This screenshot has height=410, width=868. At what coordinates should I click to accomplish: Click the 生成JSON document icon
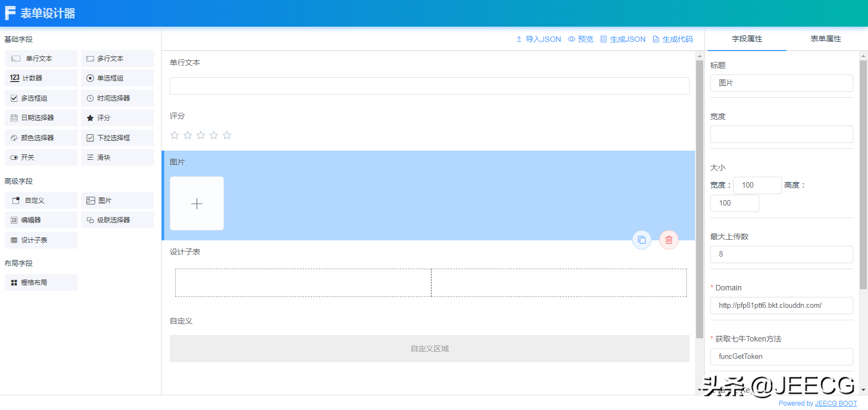[x=604, y=39]
